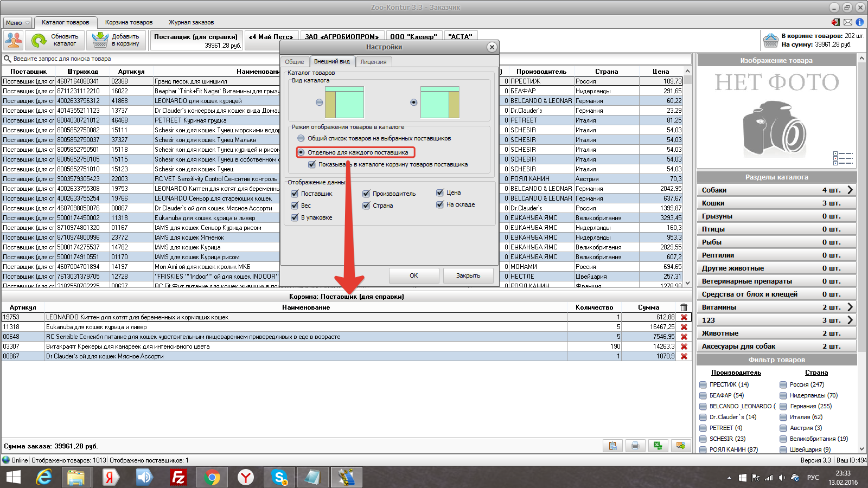
Task: Select the Каталог товаров tab
Action: [66, 22]
